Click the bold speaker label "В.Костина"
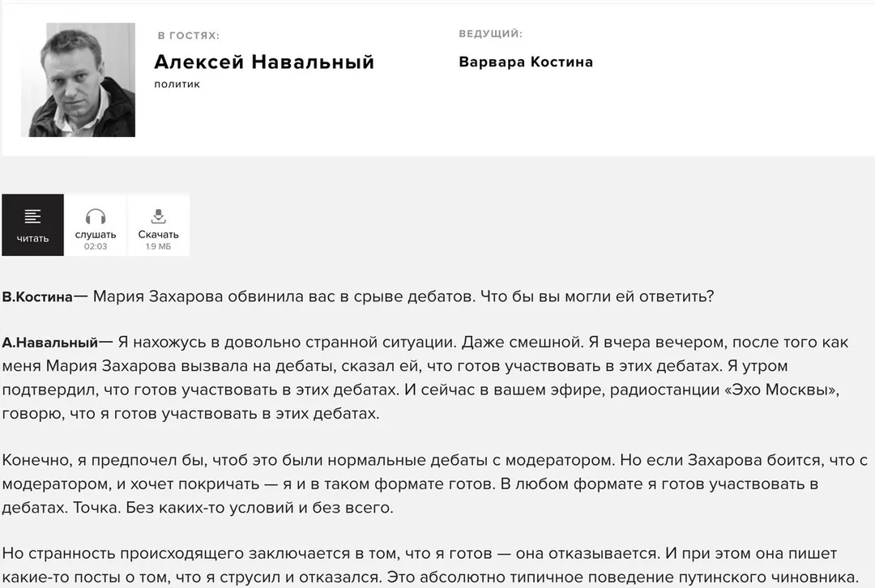The height and width of the screenshot is (588, 875). (37, 296)
